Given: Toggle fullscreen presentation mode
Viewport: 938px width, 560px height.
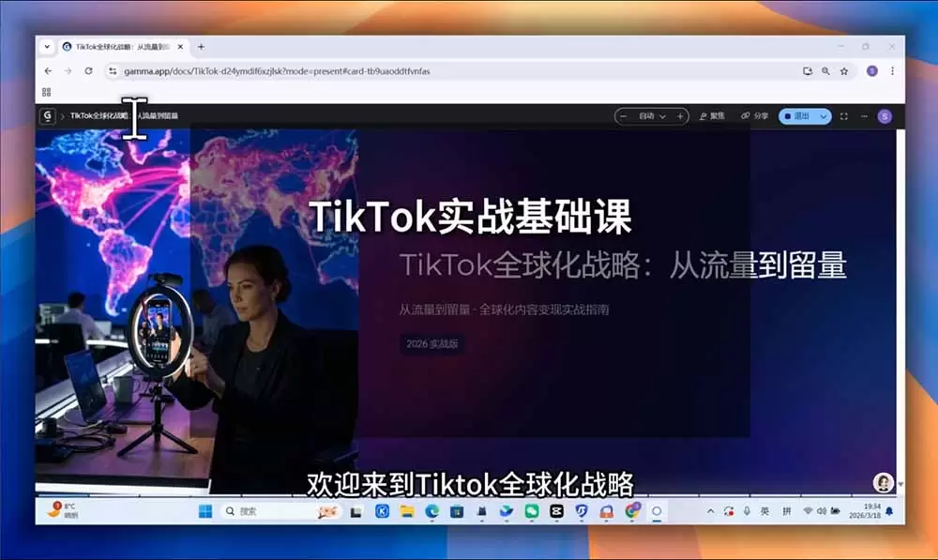Looking at the screenshot, I should [x=844, y=116].
